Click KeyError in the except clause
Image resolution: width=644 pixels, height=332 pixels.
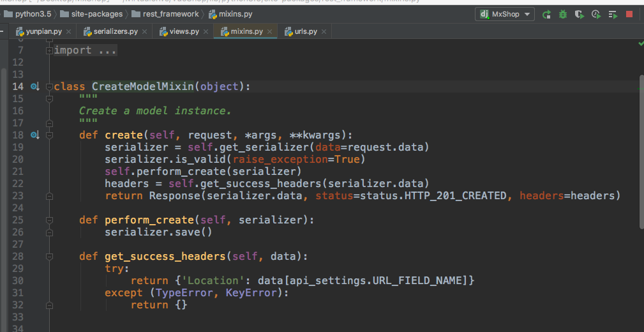251,292
